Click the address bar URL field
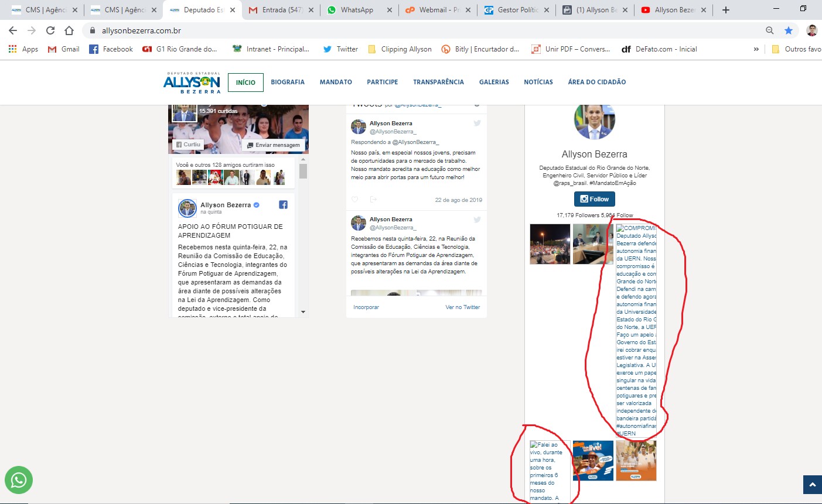The height and width of the screenshot is (504, 822). [422, 30]
